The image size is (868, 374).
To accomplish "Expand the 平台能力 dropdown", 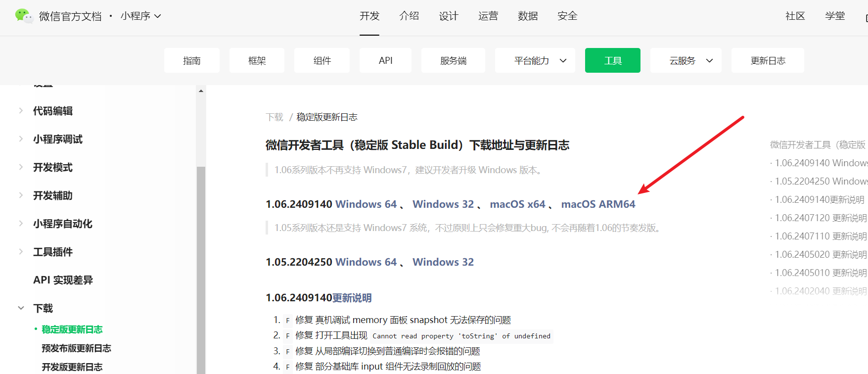I will (x=535, y=60).
